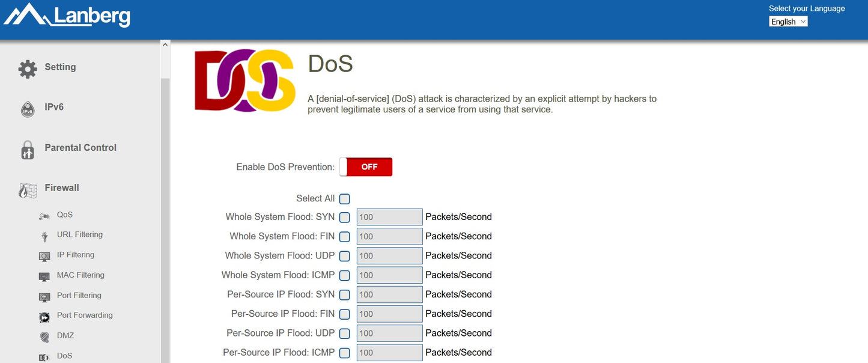Click the DMZ shield icon
Viewport: 868px width, 363px height.
tap(44, 337)
